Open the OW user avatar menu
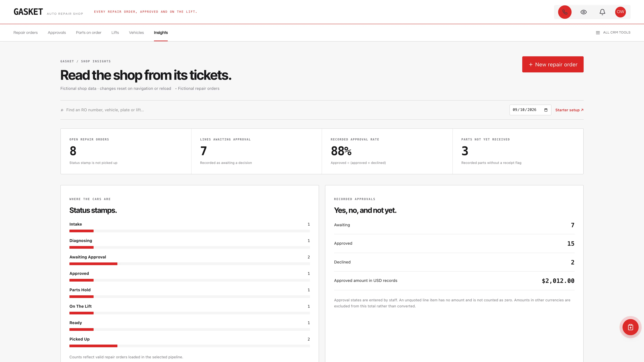This screenshot has height=362, width=644. point(620,12)
